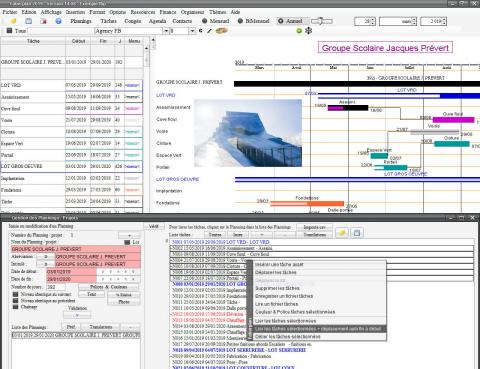Click the orange brush icon in second toolbar
The height and width of the screenshot is (369, 480).
click(221, 31)
